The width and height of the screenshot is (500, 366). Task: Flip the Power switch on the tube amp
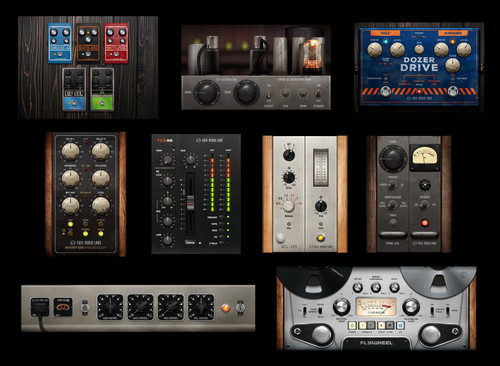[319, 93]
